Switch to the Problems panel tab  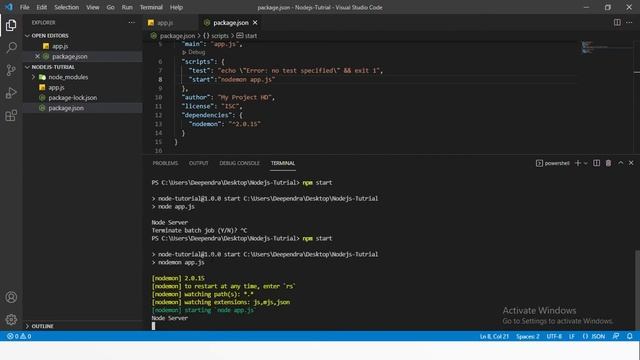(x=165, y=163)
